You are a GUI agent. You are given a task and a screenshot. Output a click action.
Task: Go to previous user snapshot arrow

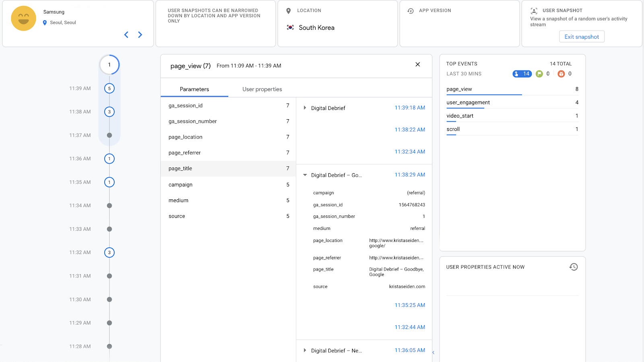[x=126, y=35]
